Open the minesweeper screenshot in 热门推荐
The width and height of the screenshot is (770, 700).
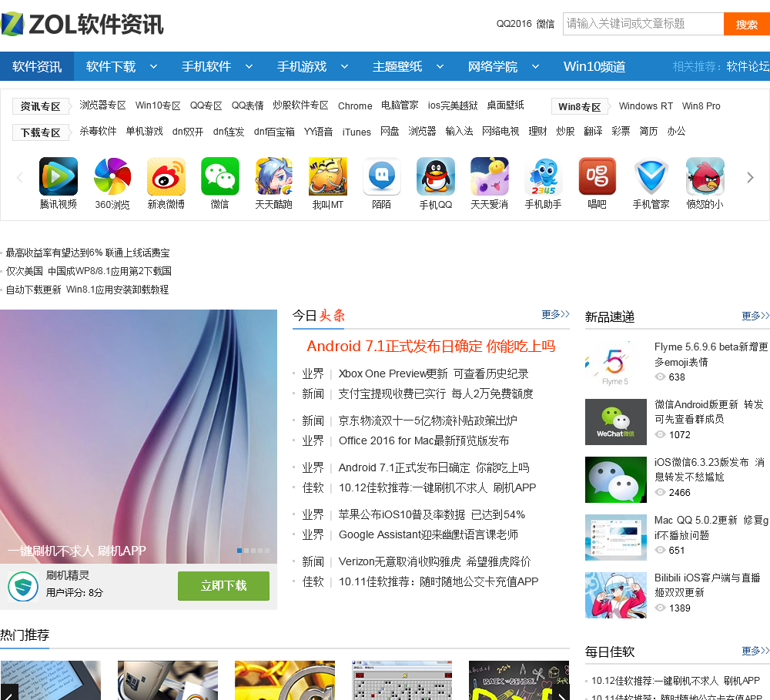(x=402, y=680)
